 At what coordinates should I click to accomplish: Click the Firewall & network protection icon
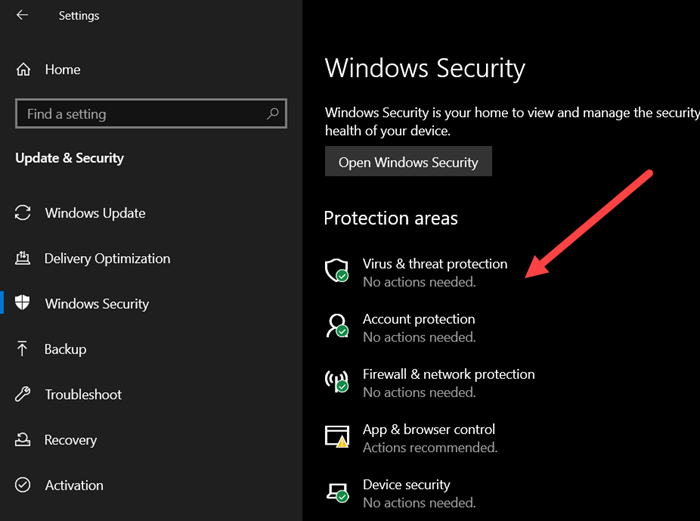click(x=337, y=381)
